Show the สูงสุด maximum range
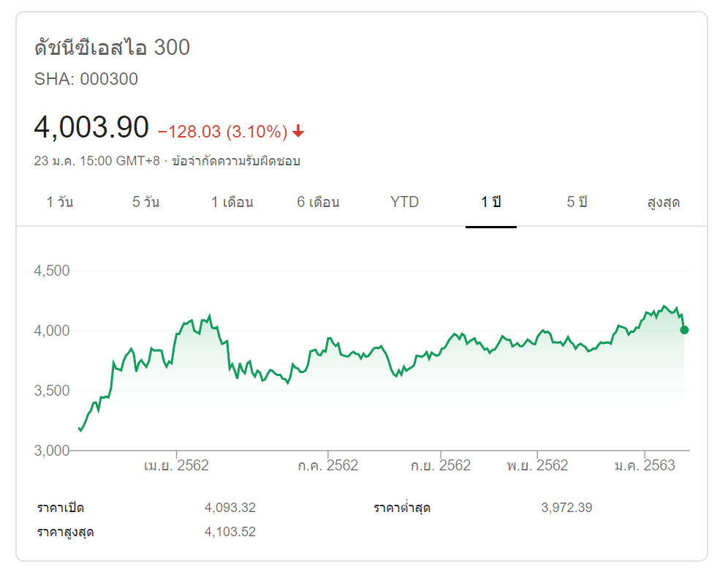This screenshot has width=728, height=575. 664,203
